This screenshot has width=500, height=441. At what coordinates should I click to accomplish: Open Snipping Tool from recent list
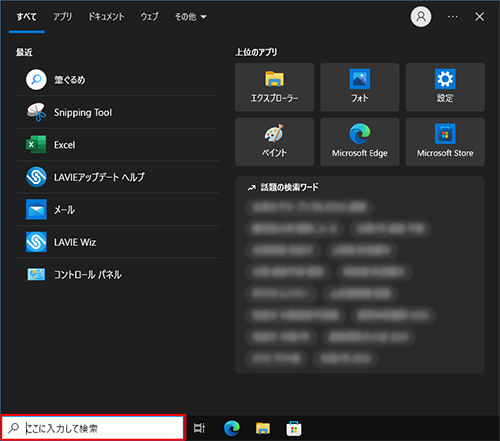click(118, 112)
